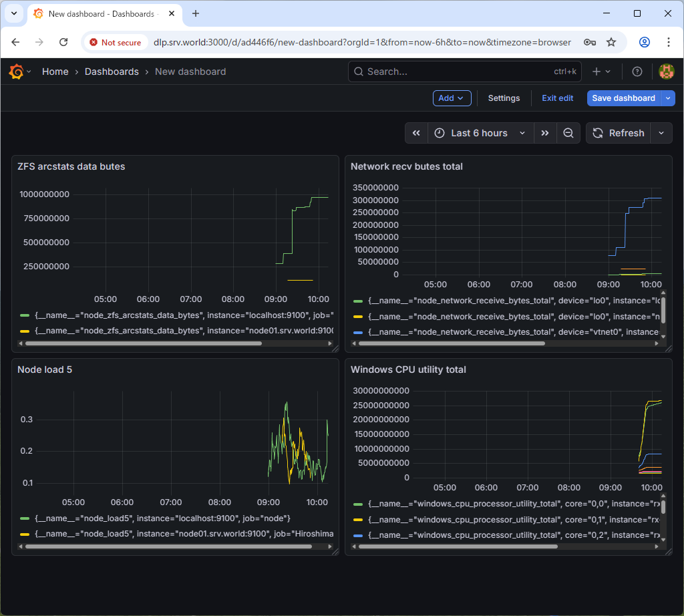Open the user avatar profile menu
The height and width of the screenshot is (616, 684).
pos(666,71)
